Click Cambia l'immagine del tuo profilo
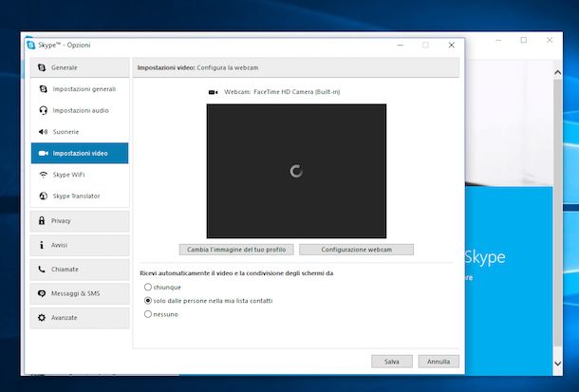Viewport: 579px width, 392px height. pos(236,250)
